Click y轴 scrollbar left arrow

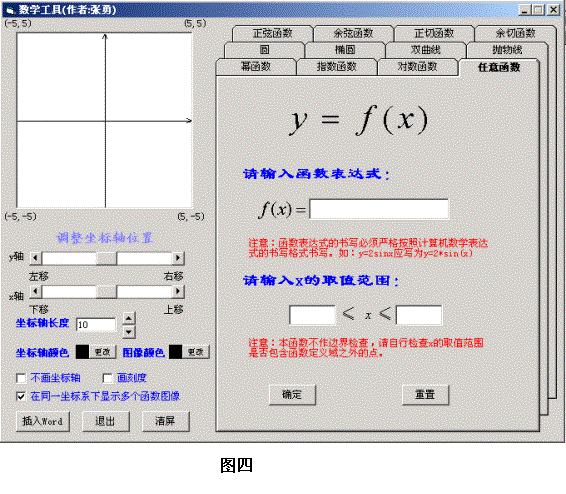pos(35,258)
